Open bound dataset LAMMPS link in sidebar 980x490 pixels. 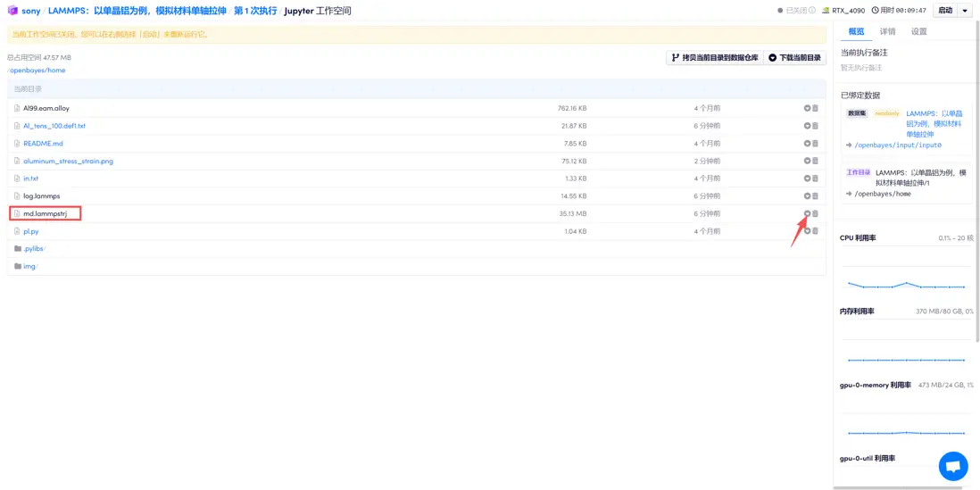tap(934, 124)
